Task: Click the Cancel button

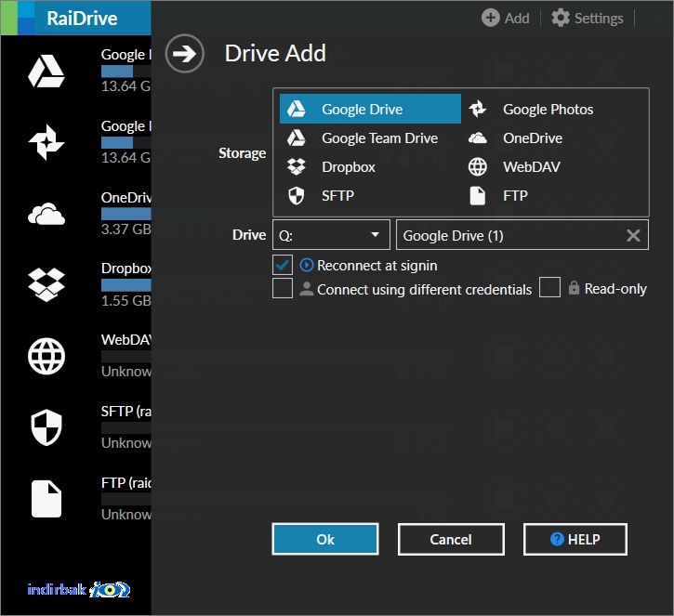Action: pos(451,539)
